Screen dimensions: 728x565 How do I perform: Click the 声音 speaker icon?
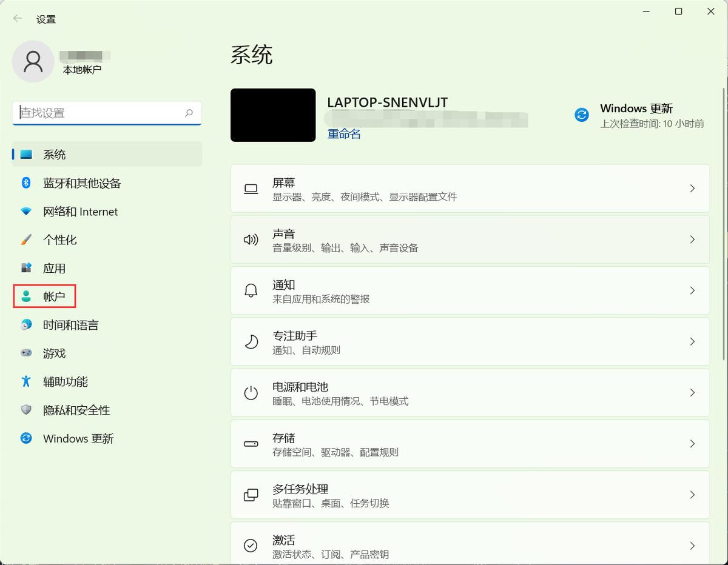(x=251, y=239)
